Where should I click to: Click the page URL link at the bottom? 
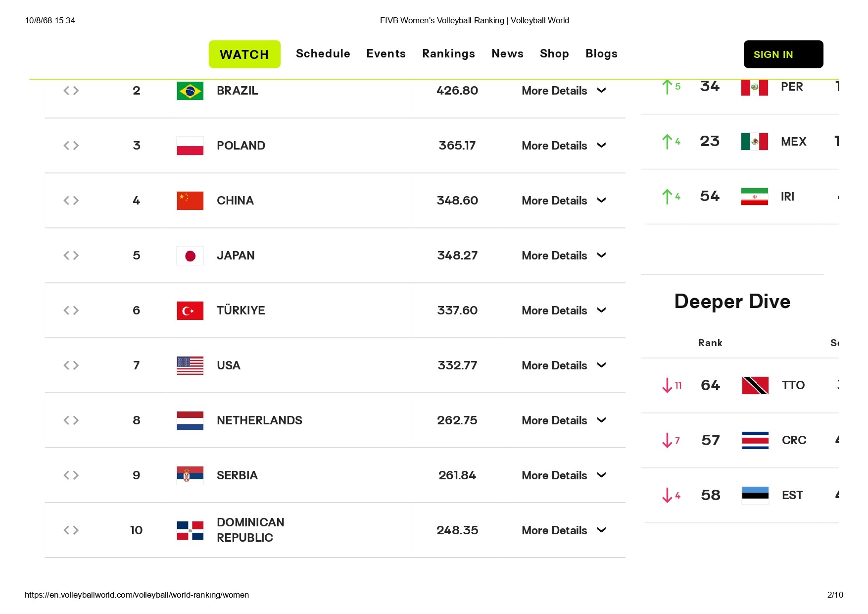(x=137, y=595)
